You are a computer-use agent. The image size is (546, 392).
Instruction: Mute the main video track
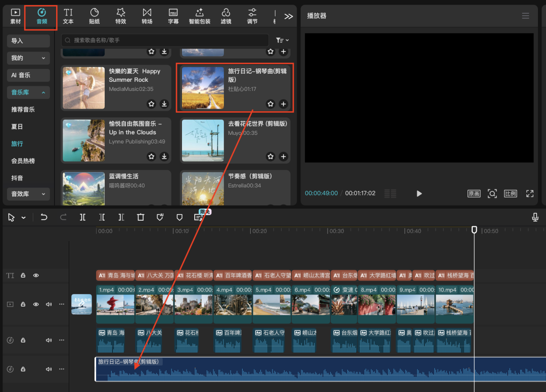click(x=49, y=305)
